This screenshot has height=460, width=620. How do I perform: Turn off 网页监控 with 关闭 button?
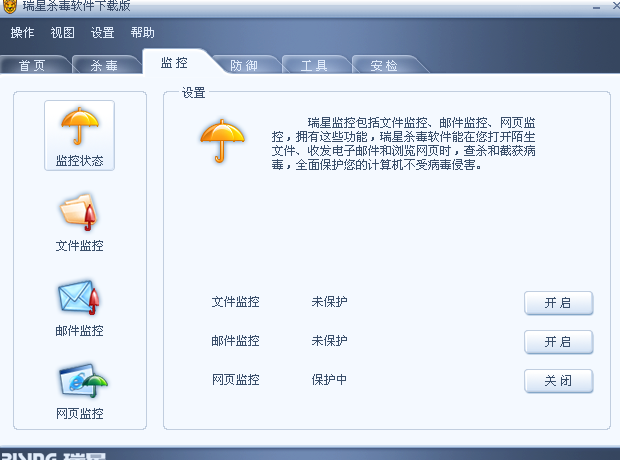558,380
